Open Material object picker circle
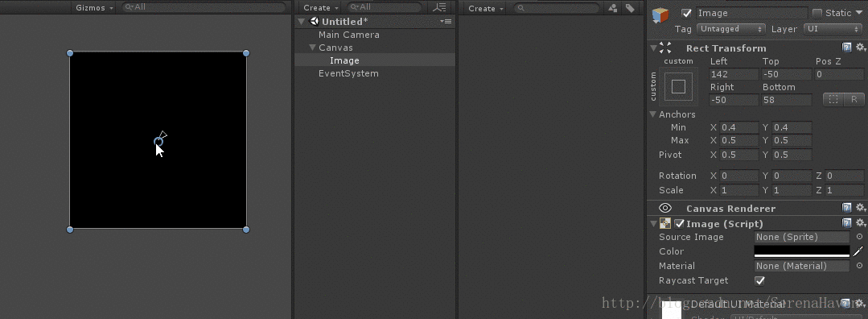The width and height of the screenshot is (868, 319). (859, 266)
